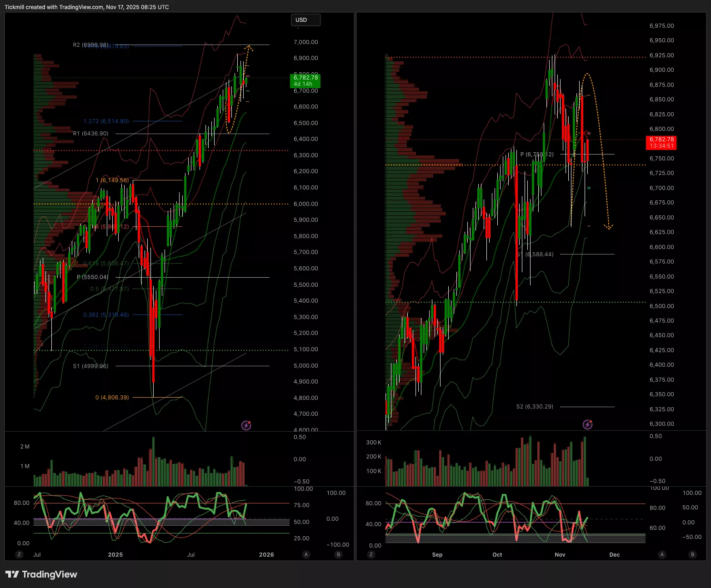711x588 pixels.
Task: Select the R2 (6986.98) pivot level label
Action: 90,45
